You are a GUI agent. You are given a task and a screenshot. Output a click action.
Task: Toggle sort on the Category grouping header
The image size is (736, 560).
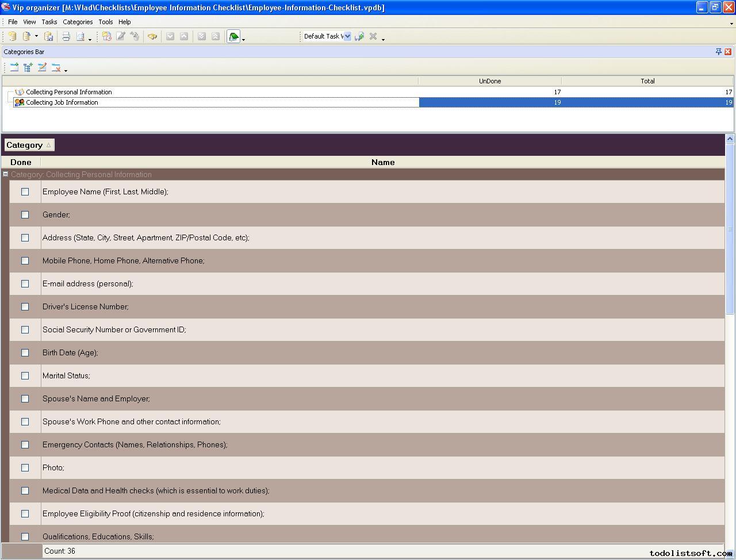(29, 145)
